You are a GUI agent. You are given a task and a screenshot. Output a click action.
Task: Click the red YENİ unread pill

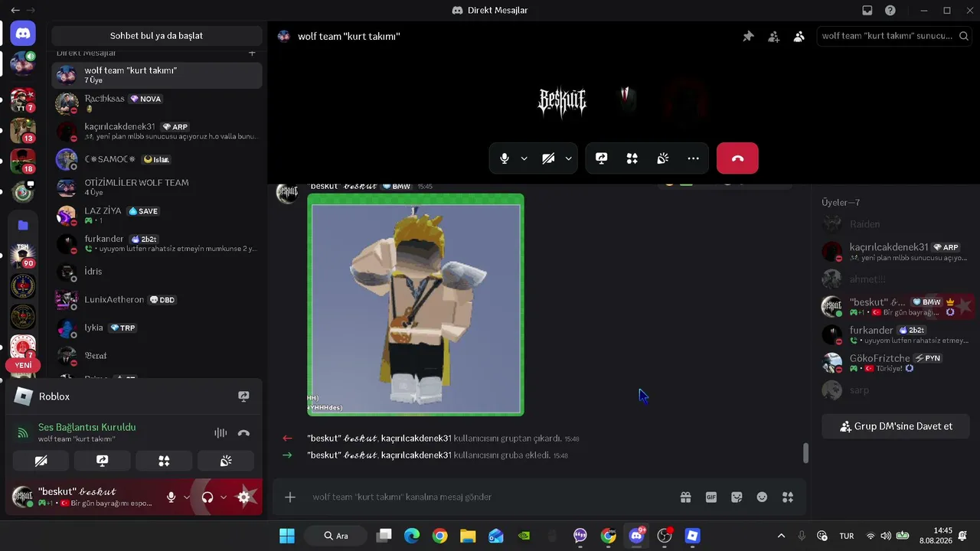[x=23, y=365]
